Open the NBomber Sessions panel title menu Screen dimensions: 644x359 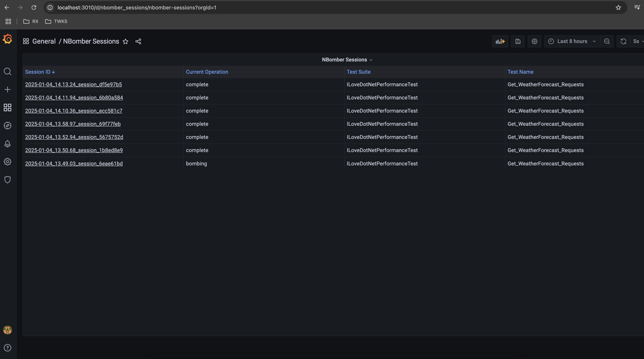pos(347,60)
